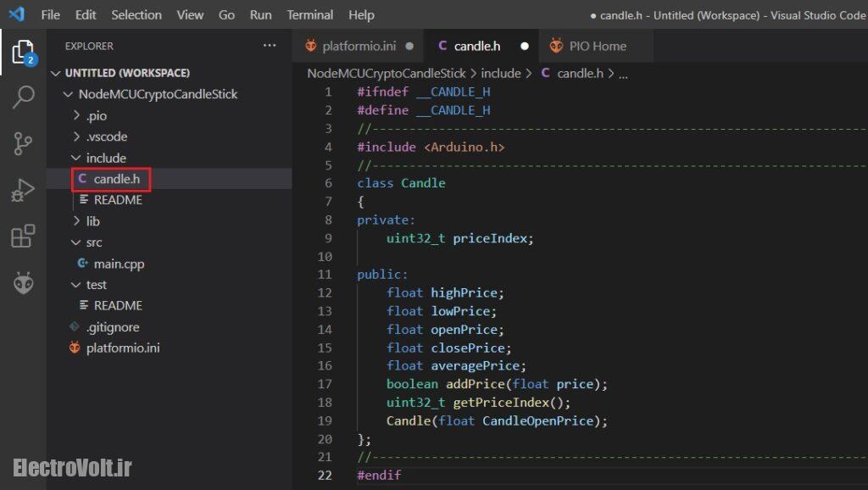Click the unsaved dot on candle.h tab
868x490 pixels.
(x=524, y=46)
